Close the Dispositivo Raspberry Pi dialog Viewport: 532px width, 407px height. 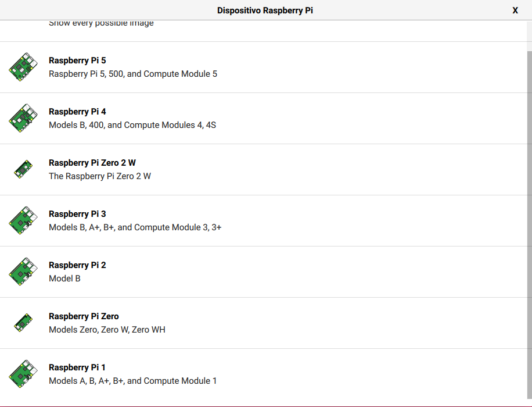pyautogui.click(x=515, y=10)
